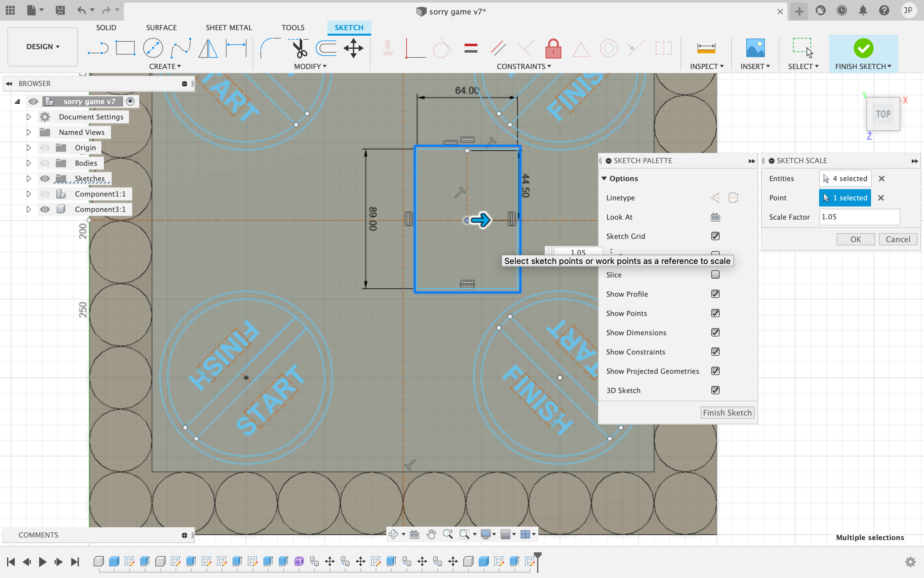Apply the Concentric constraint

[x=609, y=48]
